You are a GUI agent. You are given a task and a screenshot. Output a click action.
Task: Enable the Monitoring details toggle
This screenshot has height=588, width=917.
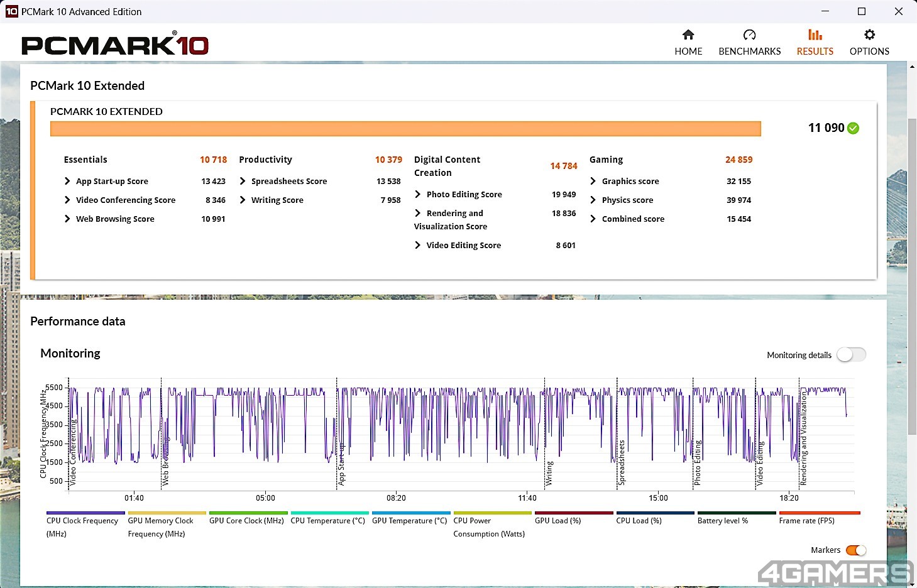point(851,355)
